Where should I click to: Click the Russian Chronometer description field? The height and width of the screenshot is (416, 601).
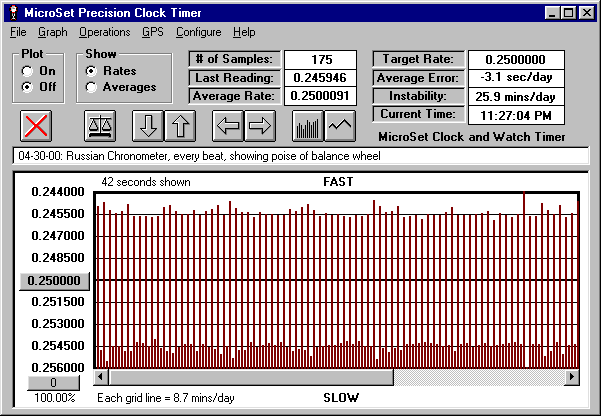[x=301, y=156]
